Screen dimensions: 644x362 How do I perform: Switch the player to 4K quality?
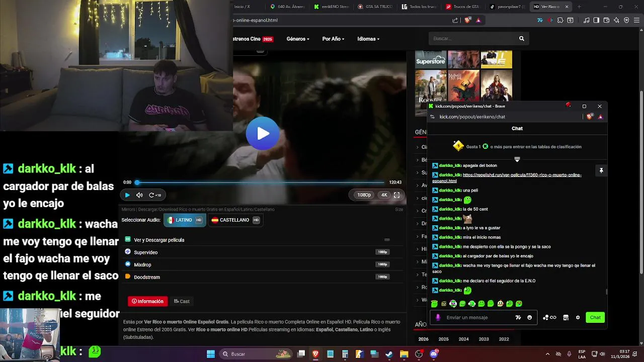tap(384, 195)
